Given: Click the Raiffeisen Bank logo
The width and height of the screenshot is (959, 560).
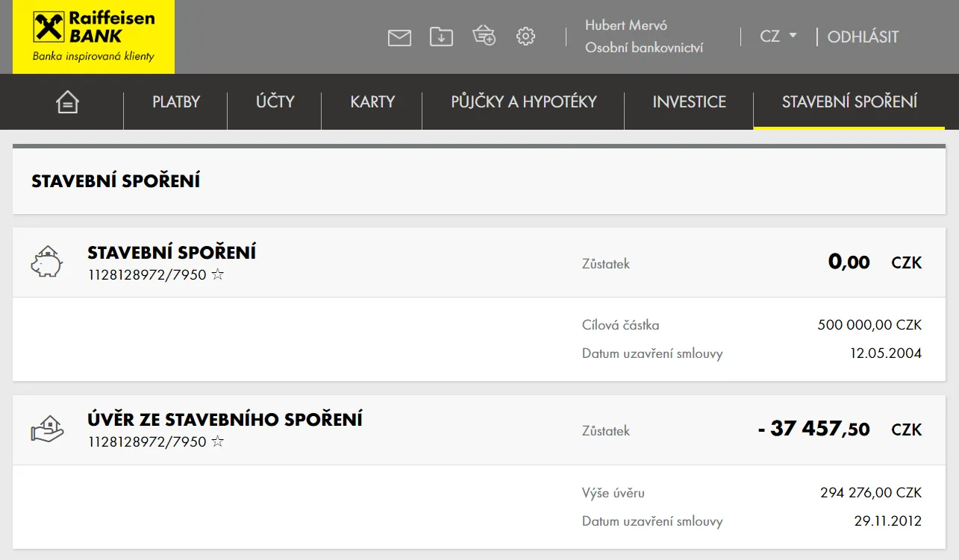Looking at the screenshot, I should tap(93, 37).
